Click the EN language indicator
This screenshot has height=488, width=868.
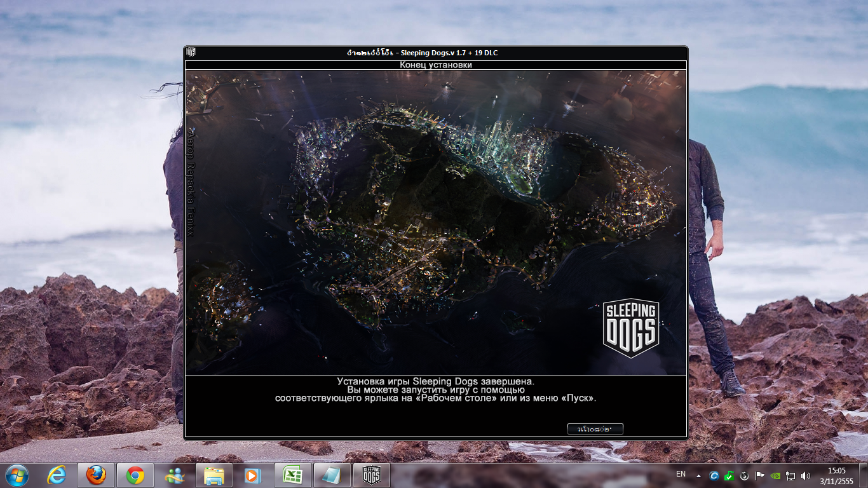[681, 474]
